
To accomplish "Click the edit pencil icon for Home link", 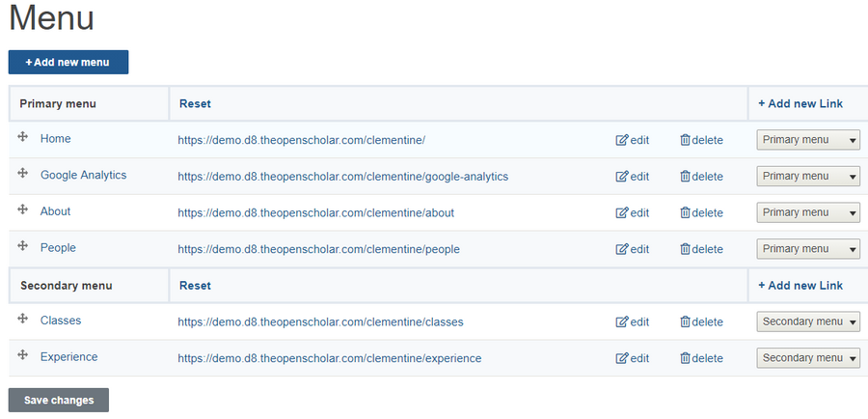I will tap(622, 140).
